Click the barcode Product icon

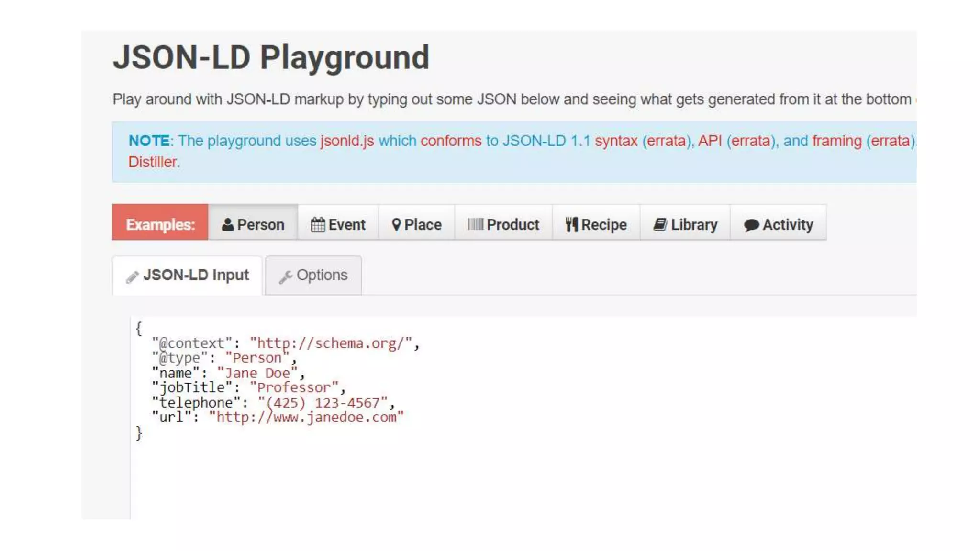click(x=475, y=224)
